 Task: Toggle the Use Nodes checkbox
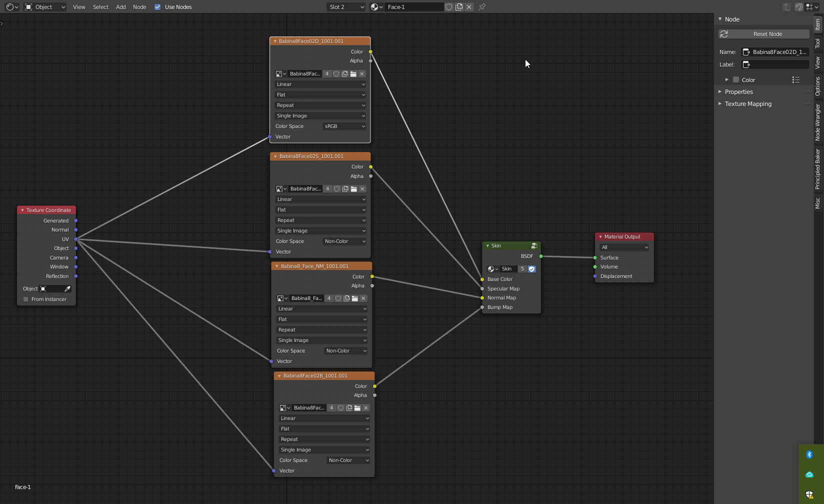coord(157,7)
